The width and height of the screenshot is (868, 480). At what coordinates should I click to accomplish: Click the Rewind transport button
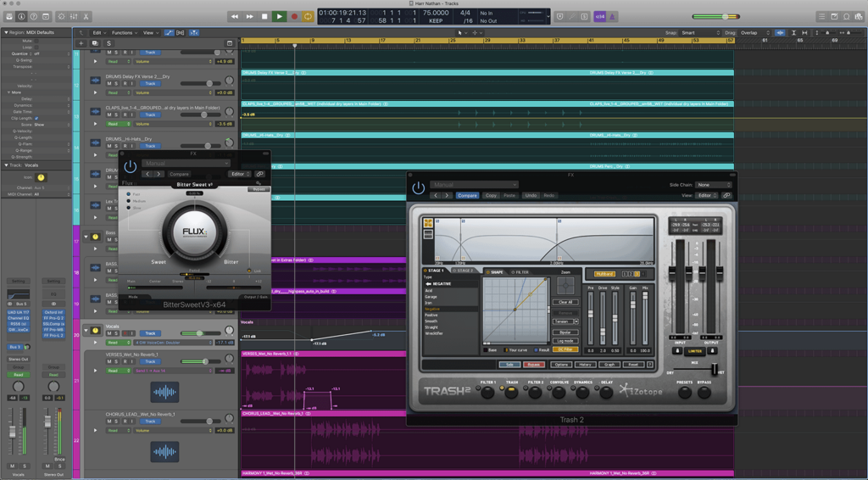click(235, 17)
